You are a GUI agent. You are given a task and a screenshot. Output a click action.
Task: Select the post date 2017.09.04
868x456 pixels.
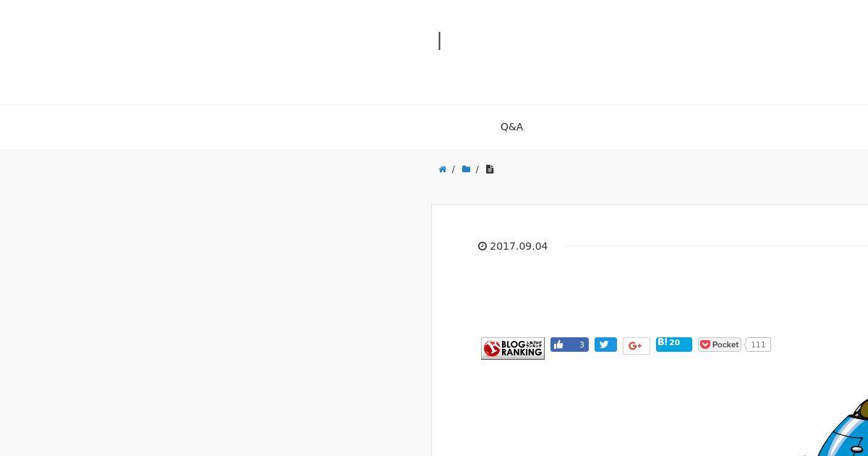pos(519,246)
